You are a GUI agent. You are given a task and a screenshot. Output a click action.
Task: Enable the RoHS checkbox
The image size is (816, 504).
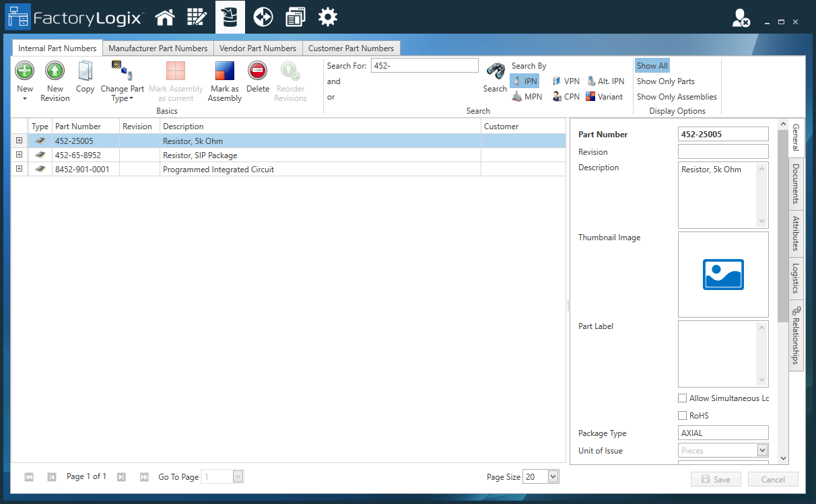683,416
